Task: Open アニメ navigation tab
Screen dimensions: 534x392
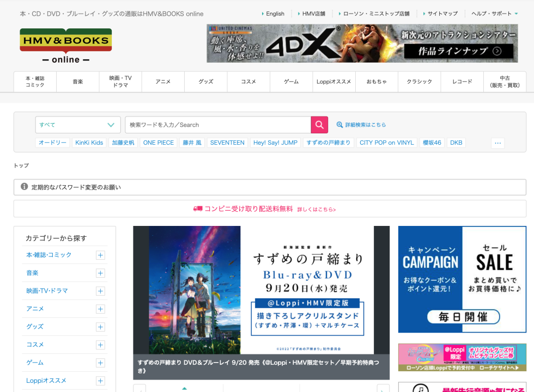Action: pyautogui.click(x=163, y=82)
